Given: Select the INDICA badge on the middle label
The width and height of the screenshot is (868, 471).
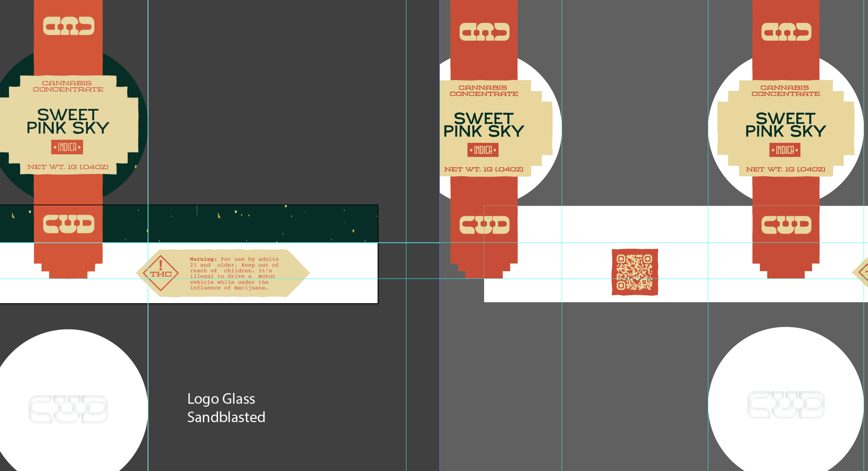Looking at the screenshot, I should [483, 150].
